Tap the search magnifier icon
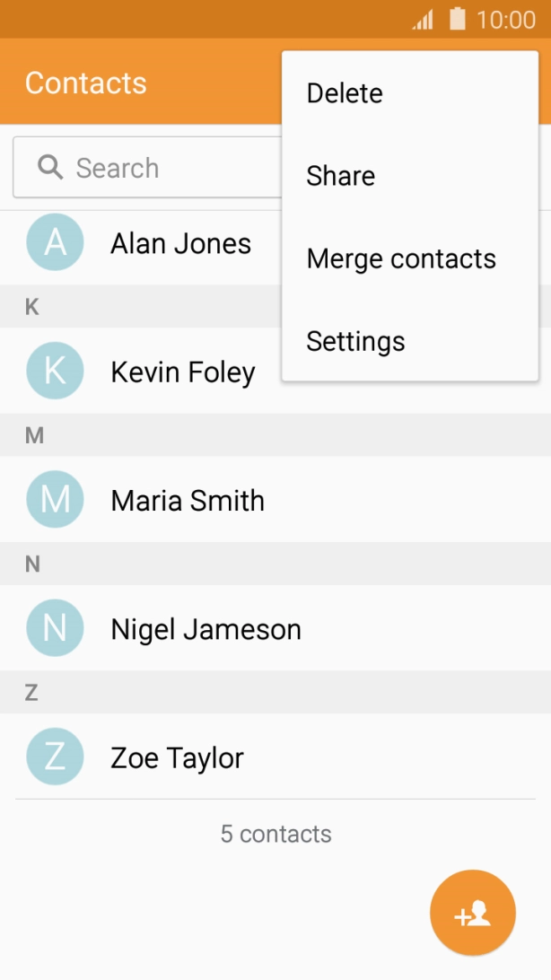This screenshot has width=551, height=980. (x=48, y=167)
